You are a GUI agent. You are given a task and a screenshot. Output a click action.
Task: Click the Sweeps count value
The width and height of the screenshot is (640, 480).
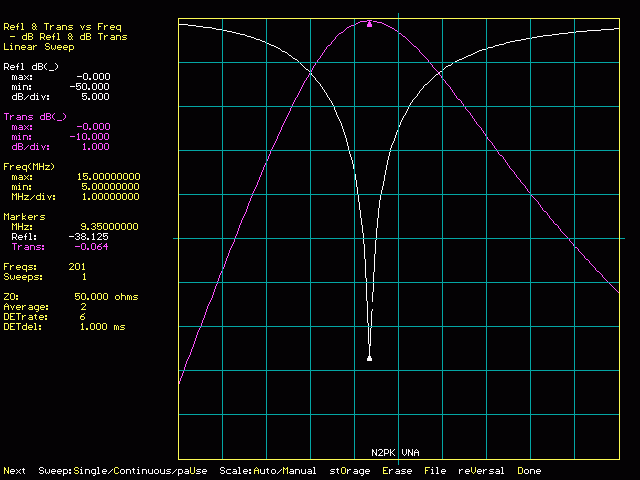84,277
